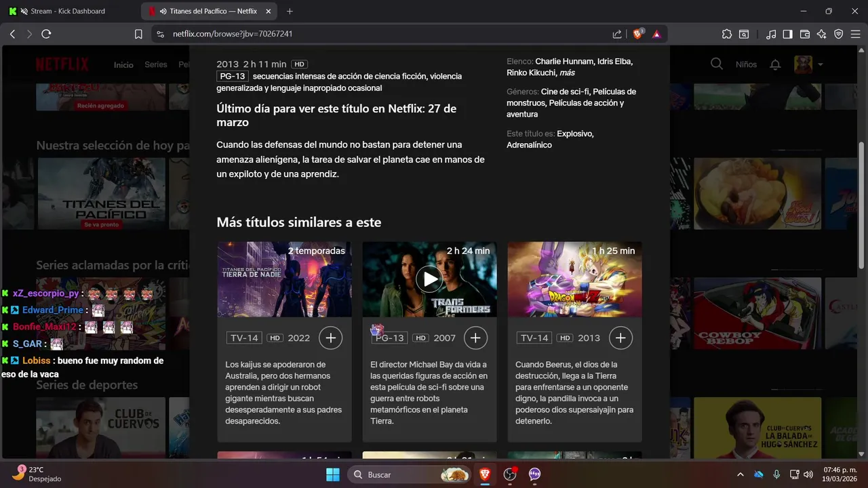Open the purple chat app taskbar icon
The height and width of the screenshot is (488, 868).
click(534, 474)
